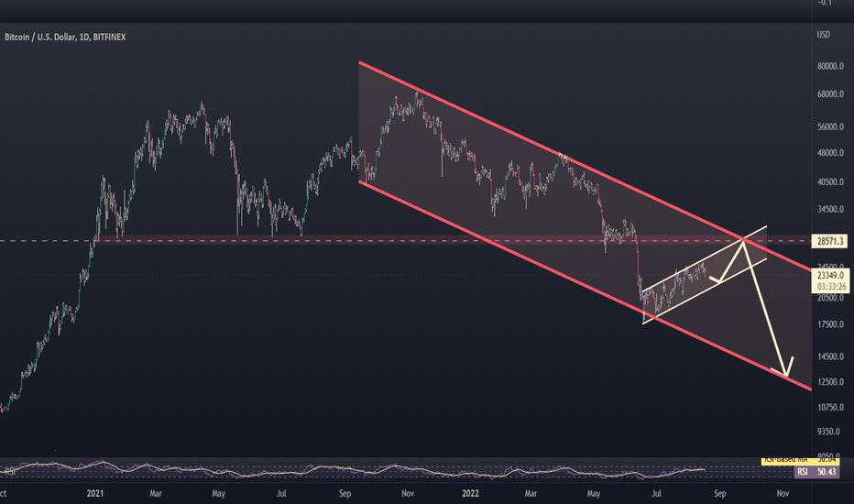Click the 80000.0 price axis label
The image size is (854, 504).
coord(830,67)
